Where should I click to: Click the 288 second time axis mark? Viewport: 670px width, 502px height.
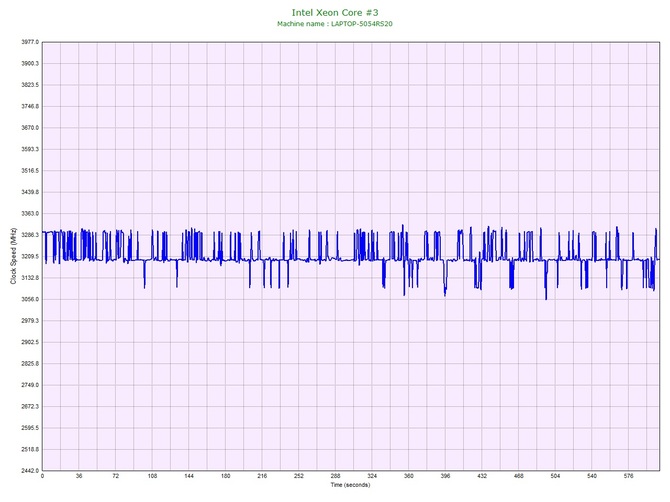pos(336,477)
